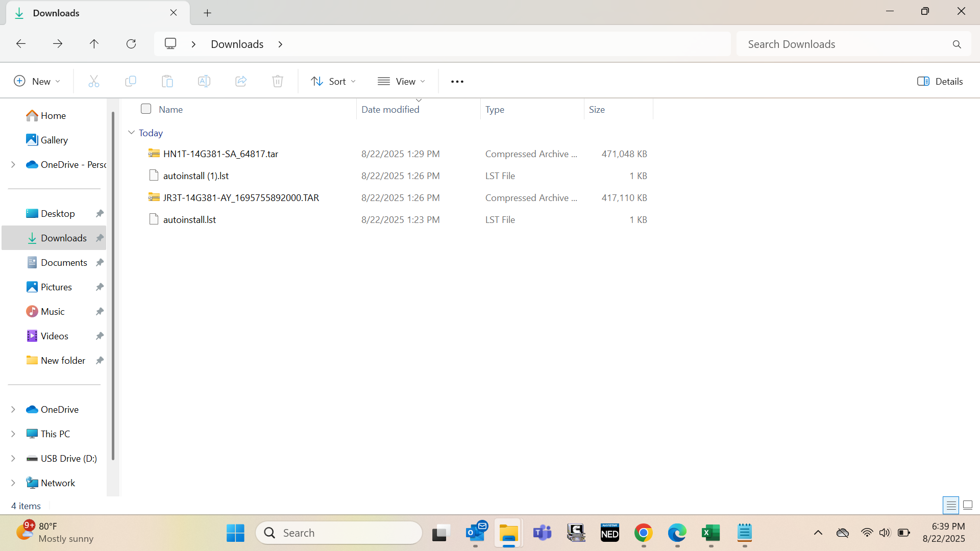Unpin Pictures from Quick access
The height and width of the screenshot is (551, 980).
pyautogui.click(x=100, y=287)
